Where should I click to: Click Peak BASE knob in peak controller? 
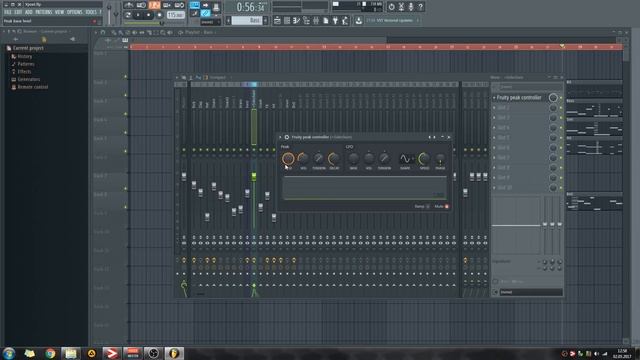[x=288, y=158]
